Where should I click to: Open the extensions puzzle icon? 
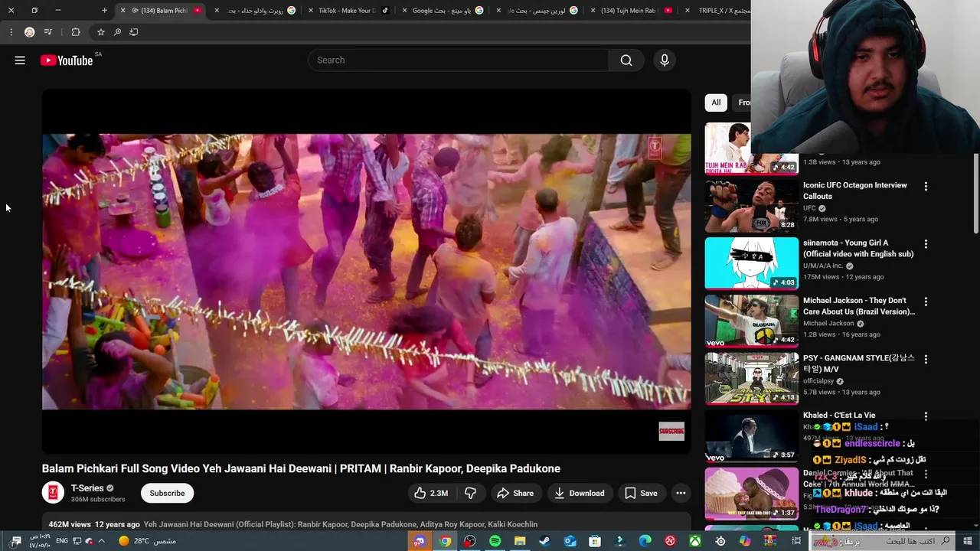76,32
